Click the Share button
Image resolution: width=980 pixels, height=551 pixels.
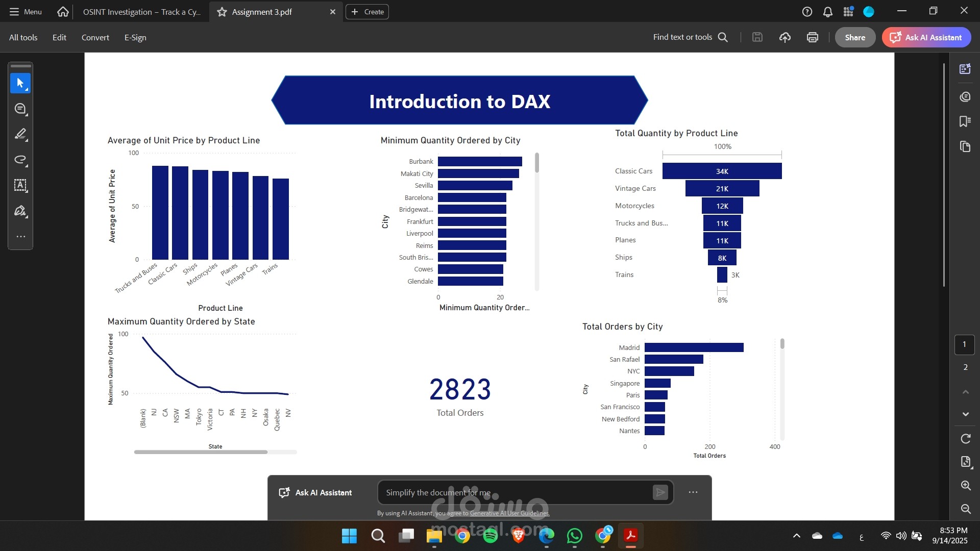click(x=854, y=37)
